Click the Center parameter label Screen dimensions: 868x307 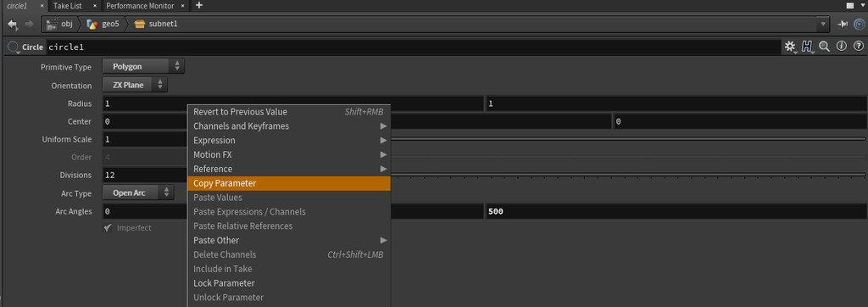pos(80,121)
